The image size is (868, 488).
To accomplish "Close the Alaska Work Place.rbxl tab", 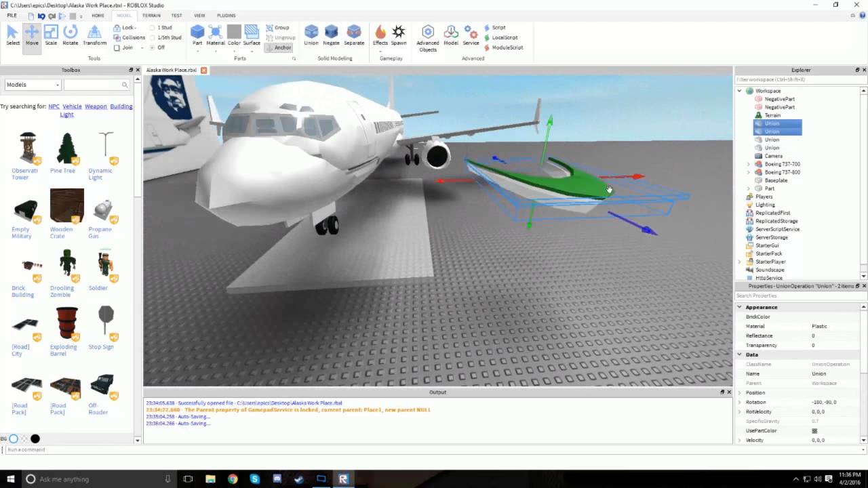I will click(x=203, y=70).
